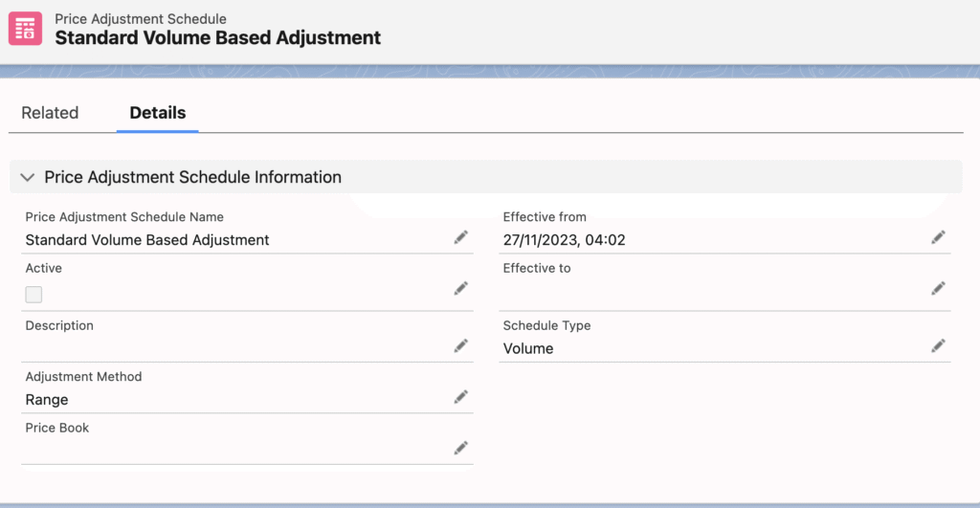Click the Volume schedule type value
The image size is (980, 508).
coord(528,349)
